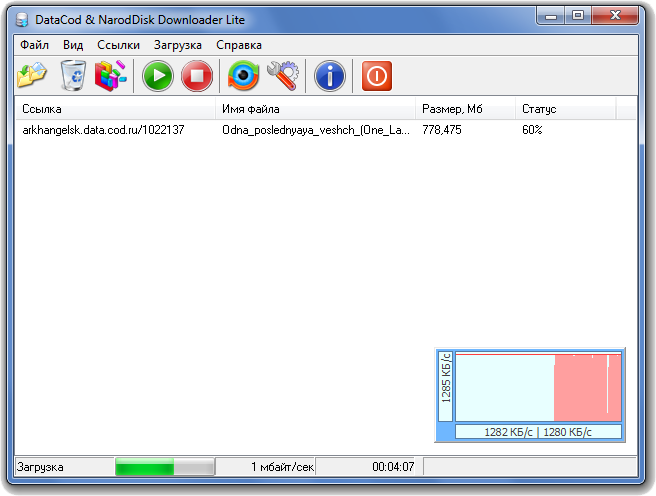Open the Вид menu

coord(73,45)
